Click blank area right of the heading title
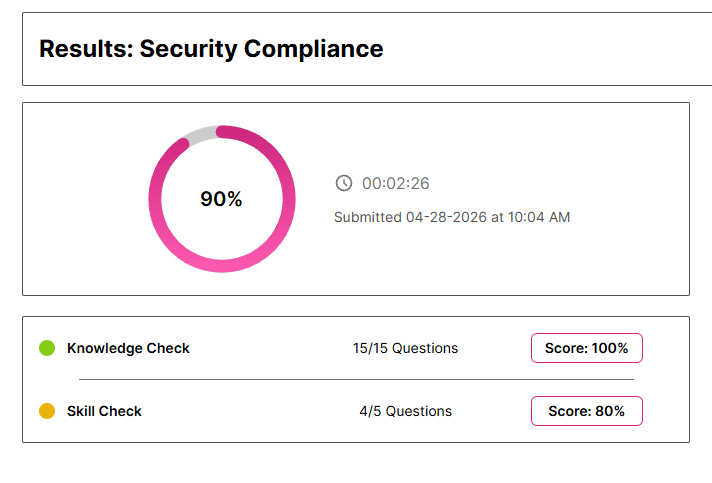 pos(540,48)
